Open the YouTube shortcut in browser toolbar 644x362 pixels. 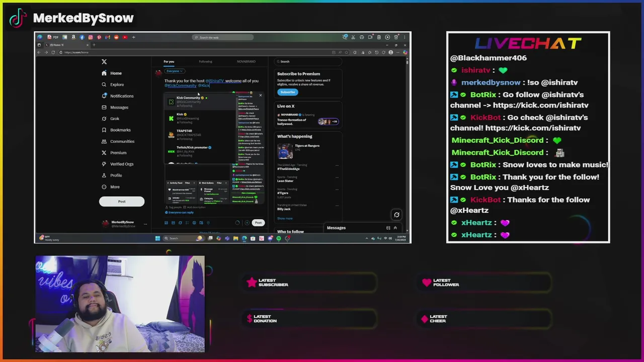point(125,37)
